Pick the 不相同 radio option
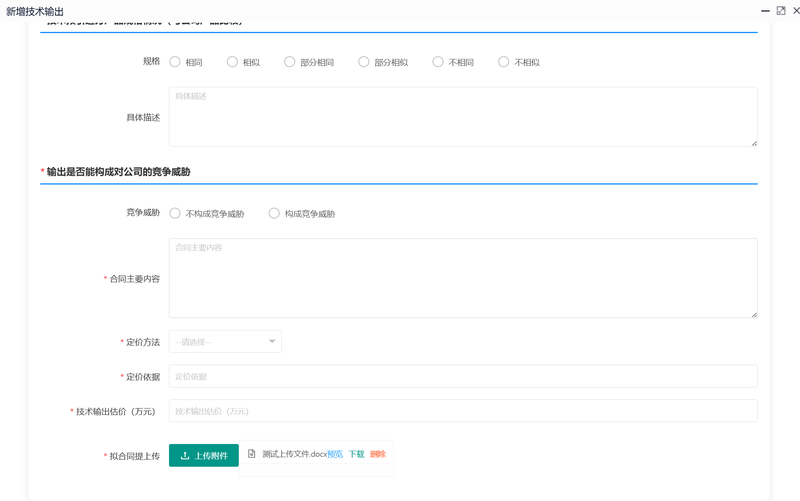800x501 pixels. 438,62
